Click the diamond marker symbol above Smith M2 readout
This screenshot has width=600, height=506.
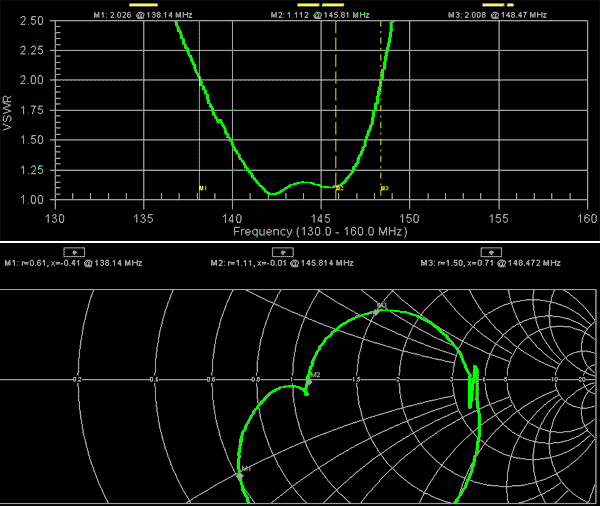point(283,252)
